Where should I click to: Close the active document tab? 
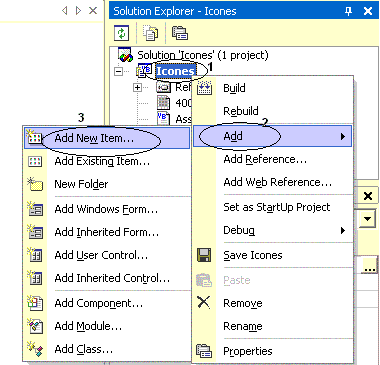pos(93,11)
